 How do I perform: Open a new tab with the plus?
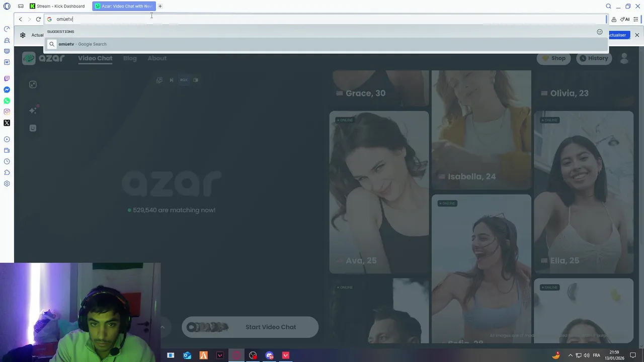coord(160,6)
